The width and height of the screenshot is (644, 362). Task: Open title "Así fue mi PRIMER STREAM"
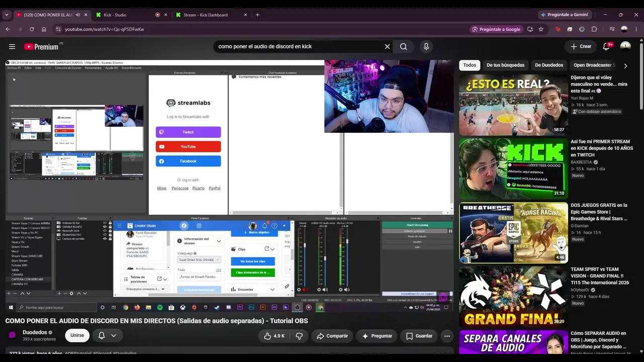602,148
